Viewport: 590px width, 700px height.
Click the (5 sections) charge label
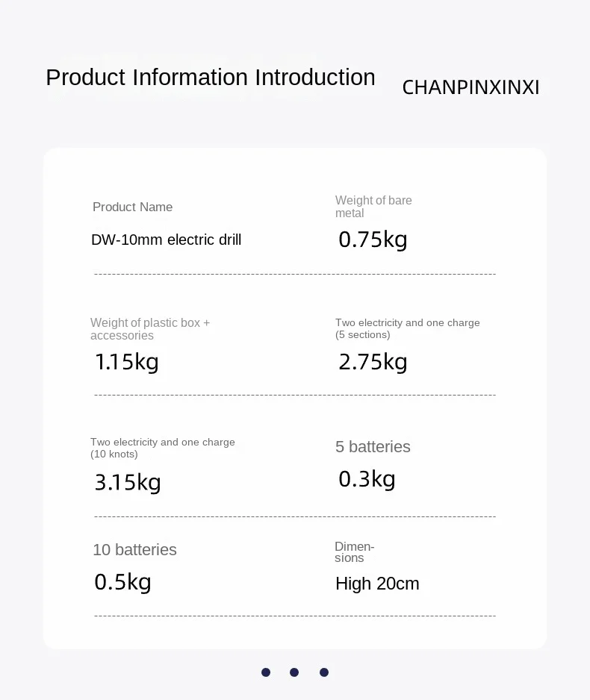tap(407, 328)
